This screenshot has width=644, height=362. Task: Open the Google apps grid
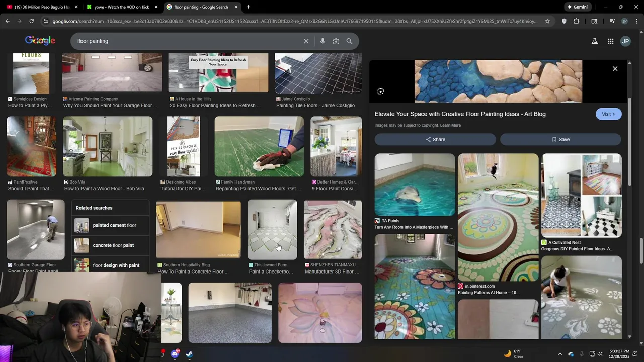coord(610,41)
